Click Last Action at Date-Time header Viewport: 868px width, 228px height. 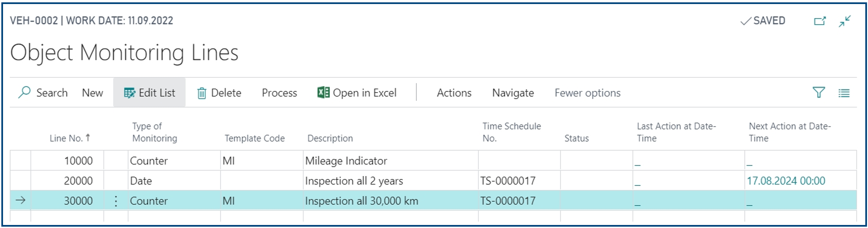click(x=676, y=132)
